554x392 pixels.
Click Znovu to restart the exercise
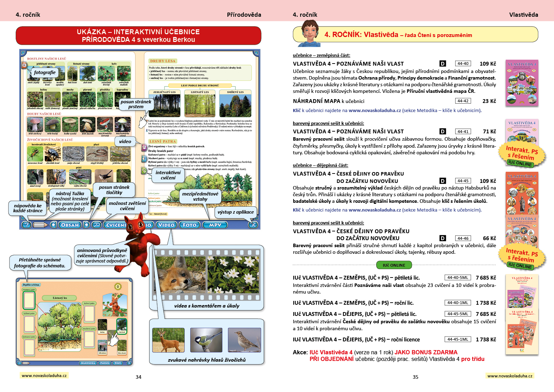pyautogui.click(x=105, y=363)
